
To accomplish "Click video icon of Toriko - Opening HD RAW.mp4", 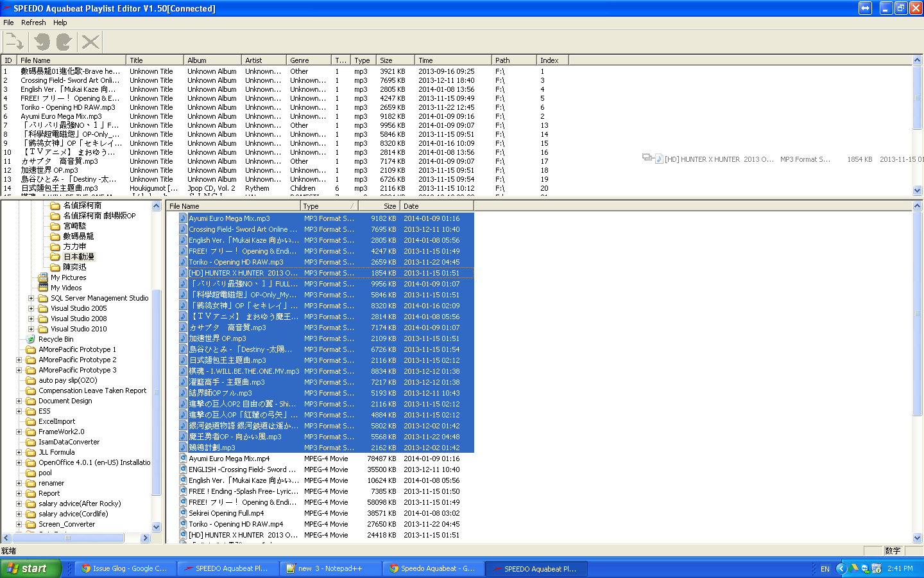I will (183, 524).
